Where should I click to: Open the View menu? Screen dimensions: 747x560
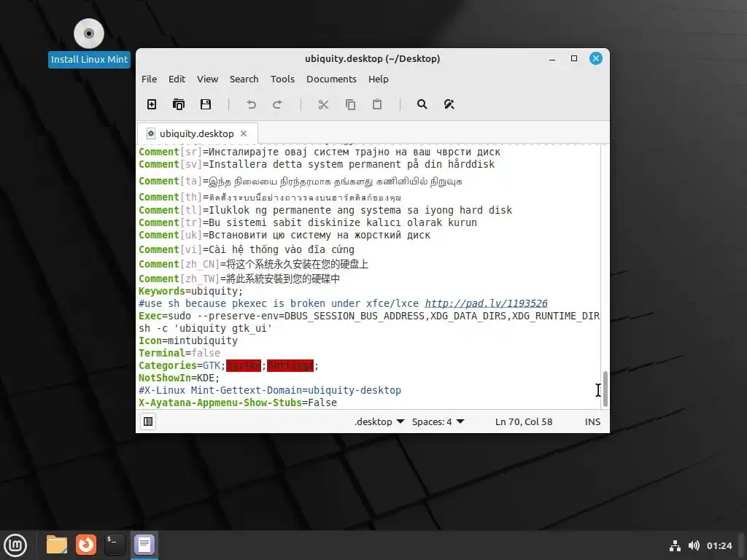click(208, 79)
